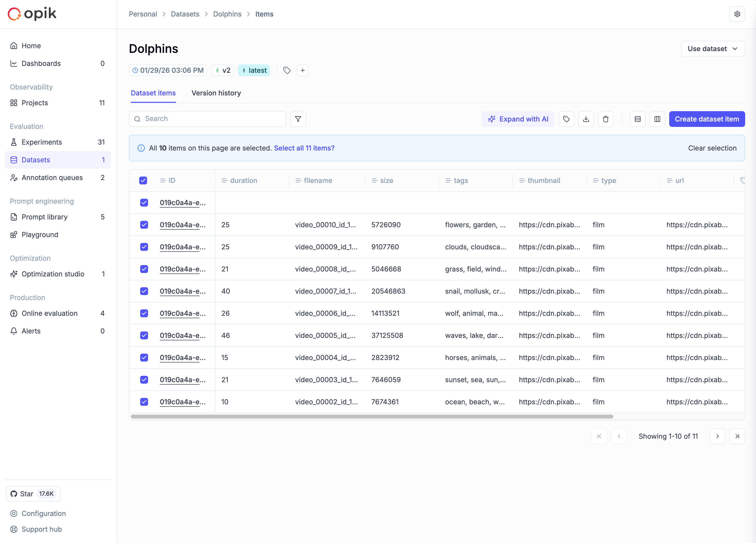This screenshot has width=756, height=543.
Task: Go to the next page arrow
Action: tap(717, 436)
